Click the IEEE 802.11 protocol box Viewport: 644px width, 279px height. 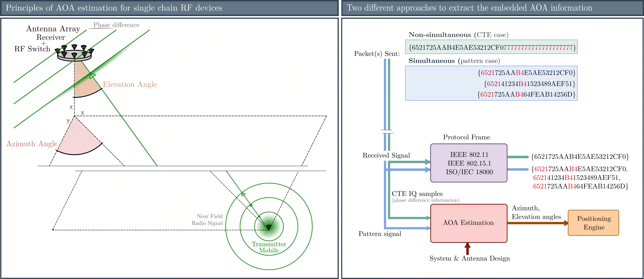(x=469, y=163)
